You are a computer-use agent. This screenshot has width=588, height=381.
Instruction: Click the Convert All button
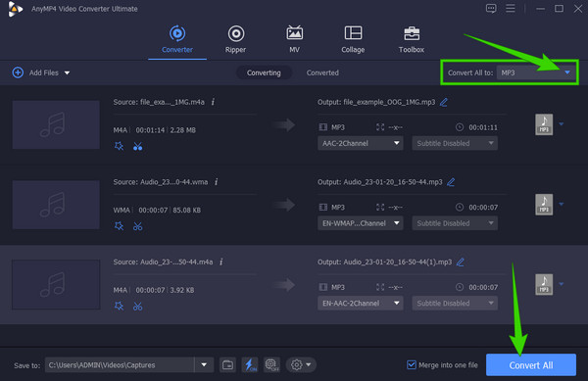click(531, 365)
